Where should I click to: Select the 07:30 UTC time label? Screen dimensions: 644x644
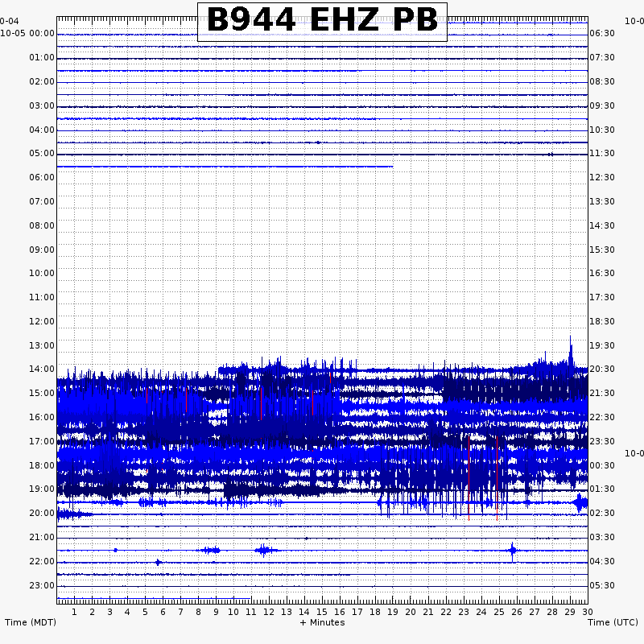coord(602,57)
